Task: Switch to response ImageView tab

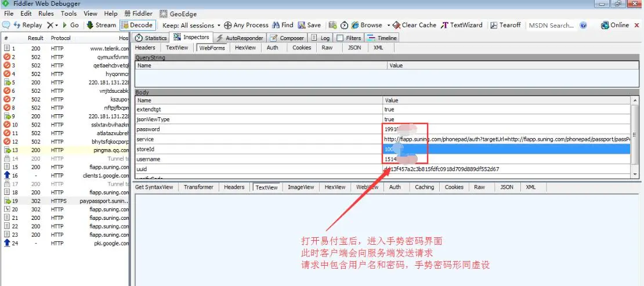Action: point(301,187)
